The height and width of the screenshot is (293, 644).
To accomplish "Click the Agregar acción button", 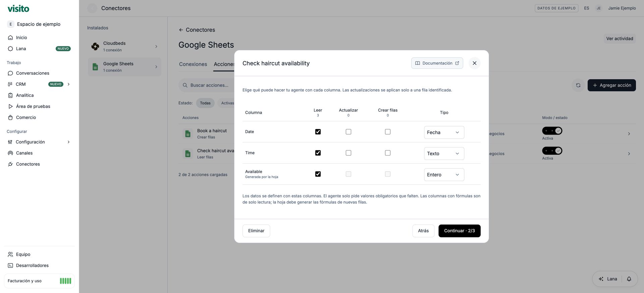I will click(611, 85).
